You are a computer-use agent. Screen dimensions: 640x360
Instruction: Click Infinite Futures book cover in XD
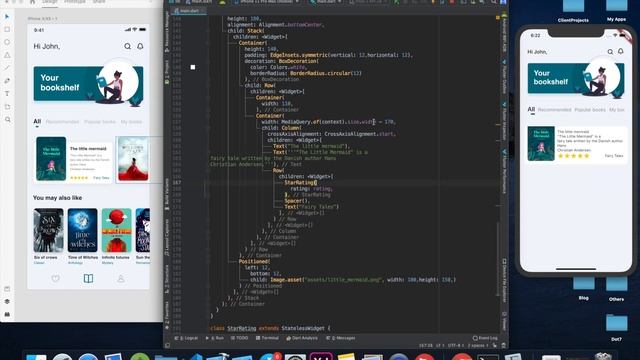[116, 230]
